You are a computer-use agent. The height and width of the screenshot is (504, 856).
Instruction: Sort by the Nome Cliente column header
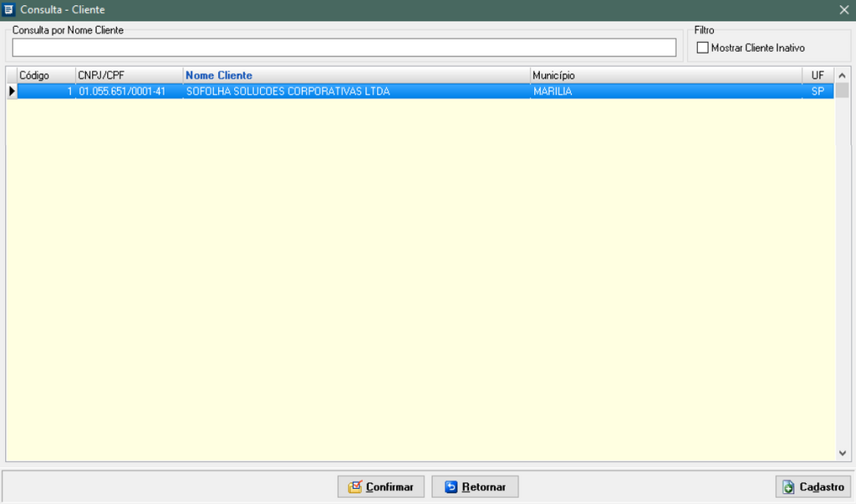(x=218, y=75)
